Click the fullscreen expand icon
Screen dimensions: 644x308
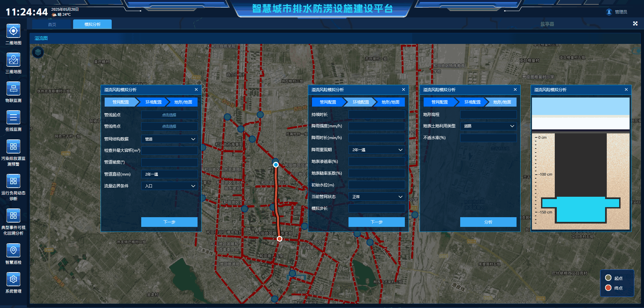point(635,23)
